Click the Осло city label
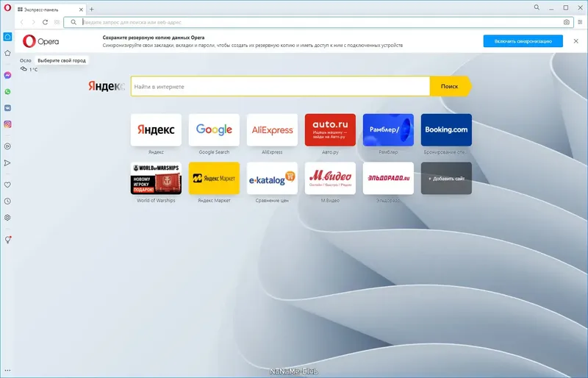The width and height of the screenshot is (588, 378). tap(26, 60)
